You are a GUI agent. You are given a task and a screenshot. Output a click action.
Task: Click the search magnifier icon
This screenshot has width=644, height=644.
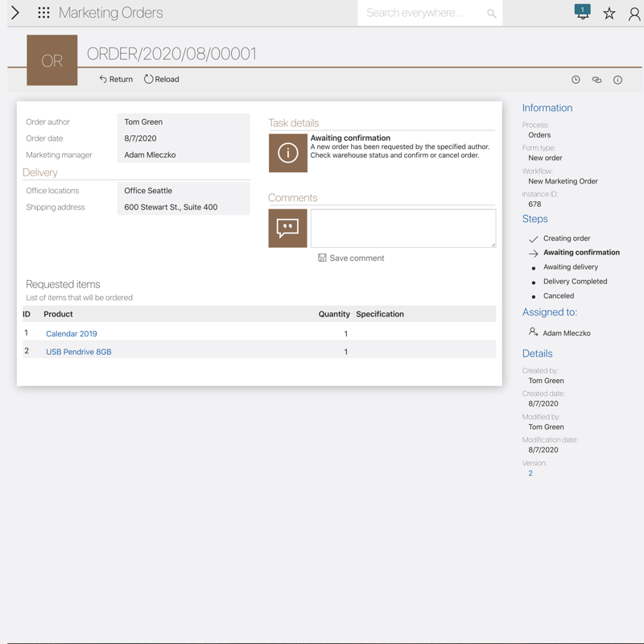[491, 14]
